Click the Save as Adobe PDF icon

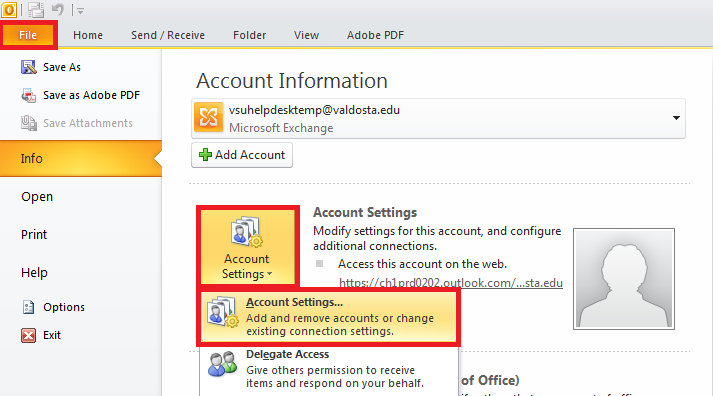point(29,95)
